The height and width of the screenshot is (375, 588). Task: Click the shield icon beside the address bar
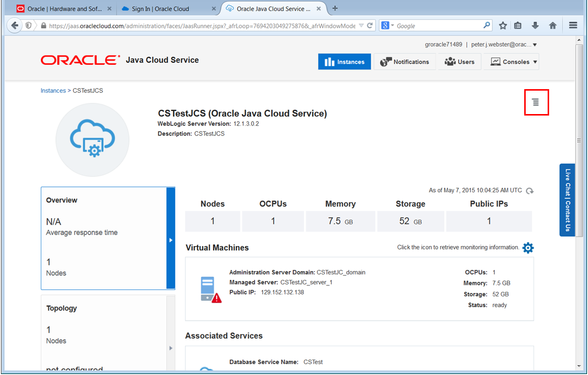[28, 25]
